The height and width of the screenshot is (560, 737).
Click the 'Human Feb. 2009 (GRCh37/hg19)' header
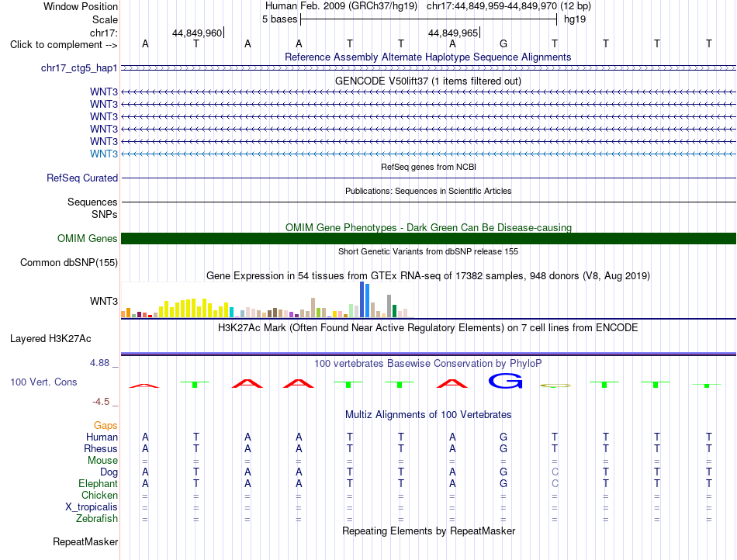341,6
